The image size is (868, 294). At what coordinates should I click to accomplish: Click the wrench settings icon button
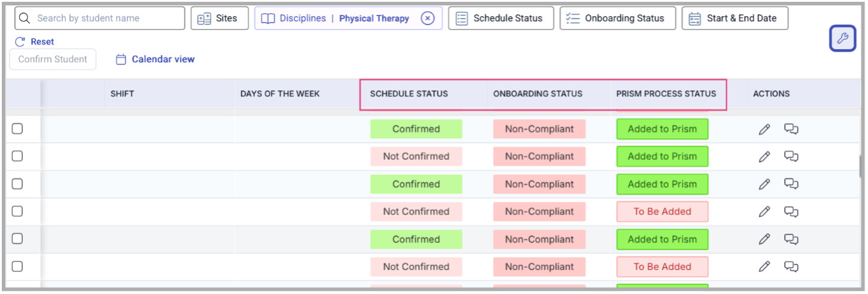click(842, 39)
